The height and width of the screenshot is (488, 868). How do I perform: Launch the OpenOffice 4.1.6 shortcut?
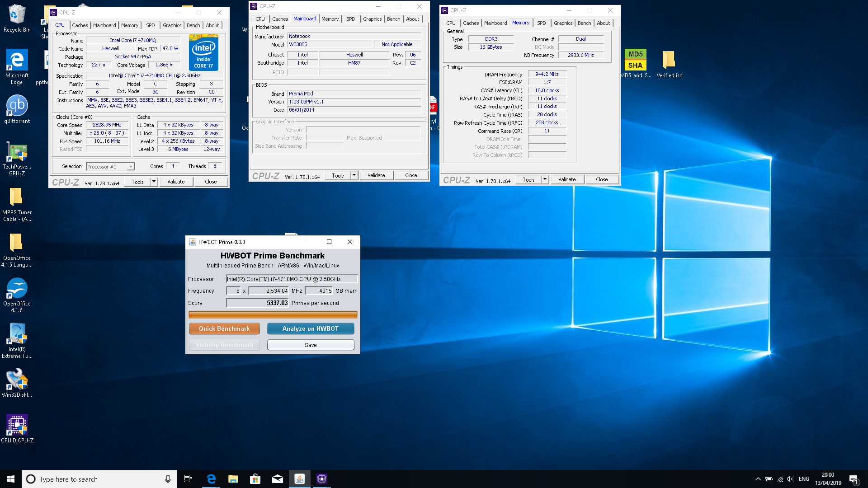click(x=17, y=295)
